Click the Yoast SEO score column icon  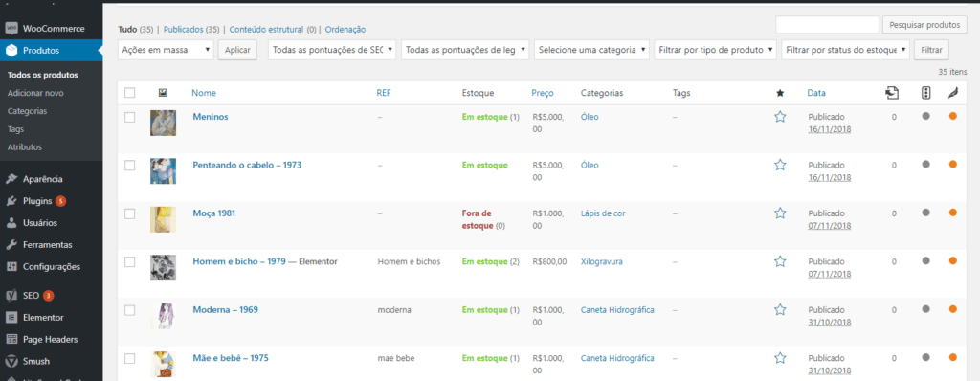pos(925,93)
